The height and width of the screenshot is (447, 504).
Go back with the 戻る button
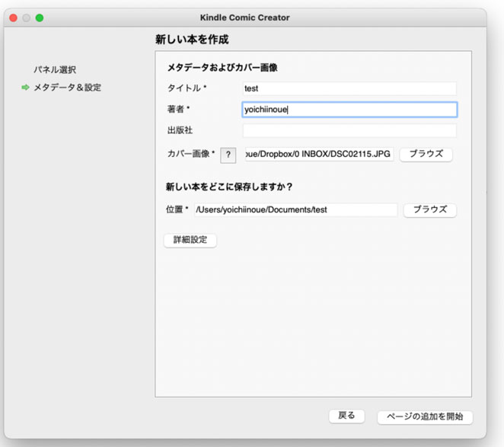pos(346,416)
